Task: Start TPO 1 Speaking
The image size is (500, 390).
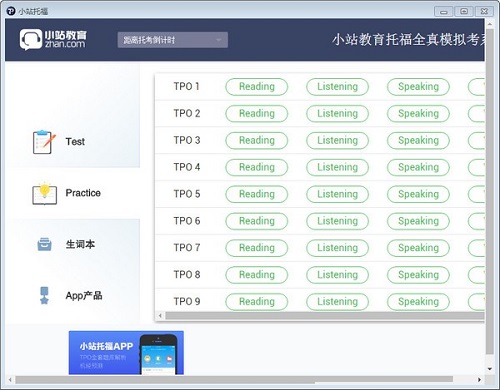Action: point(418,87)
